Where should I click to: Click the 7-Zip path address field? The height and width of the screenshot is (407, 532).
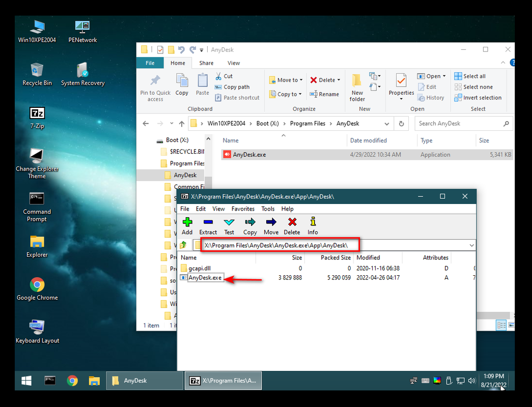[x=334, y=245]
